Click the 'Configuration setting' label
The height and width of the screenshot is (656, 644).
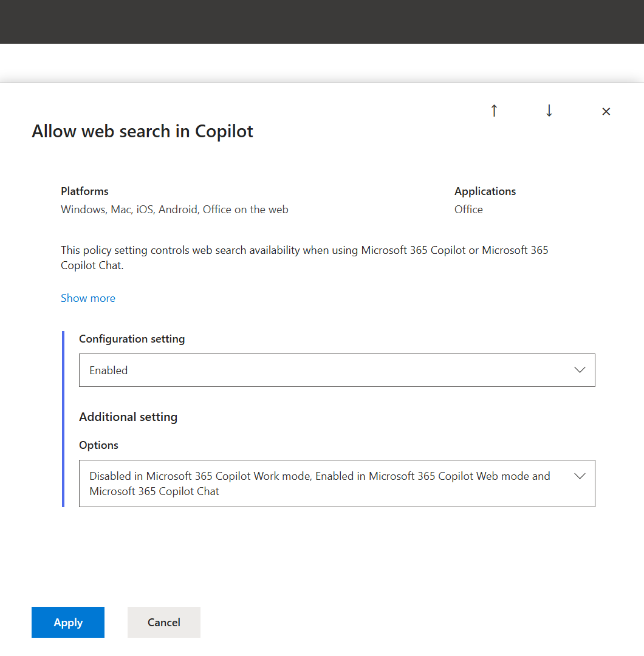pyautogui.click(x=132, y=339)
